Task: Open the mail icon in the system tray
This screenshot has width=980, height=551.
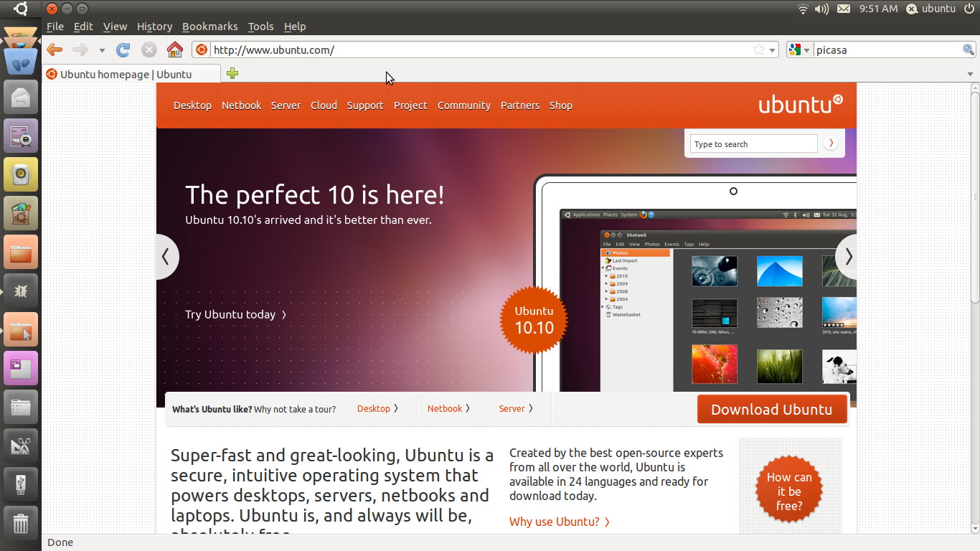Action: [x=843, y=9]
